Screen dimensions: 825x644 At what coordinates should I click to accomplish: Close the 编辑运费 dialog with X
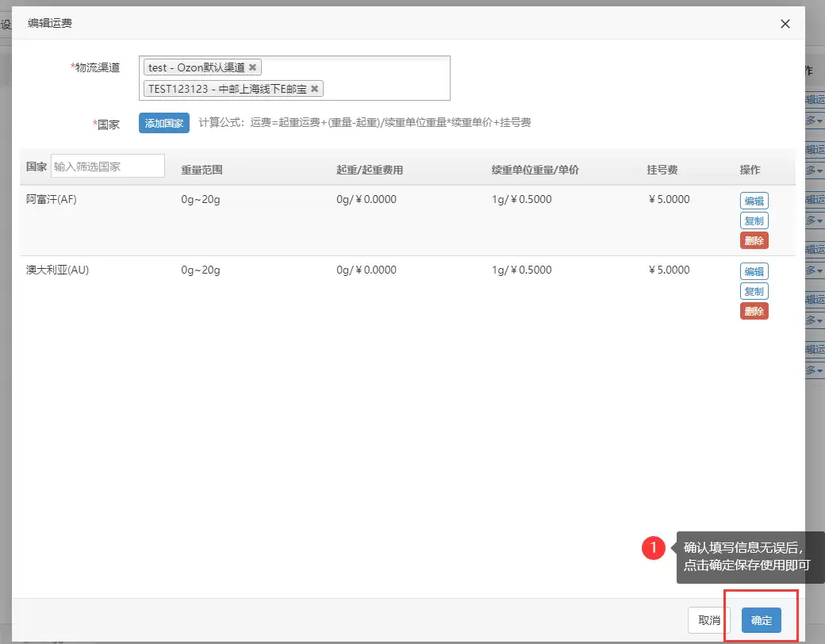(785, 24)
